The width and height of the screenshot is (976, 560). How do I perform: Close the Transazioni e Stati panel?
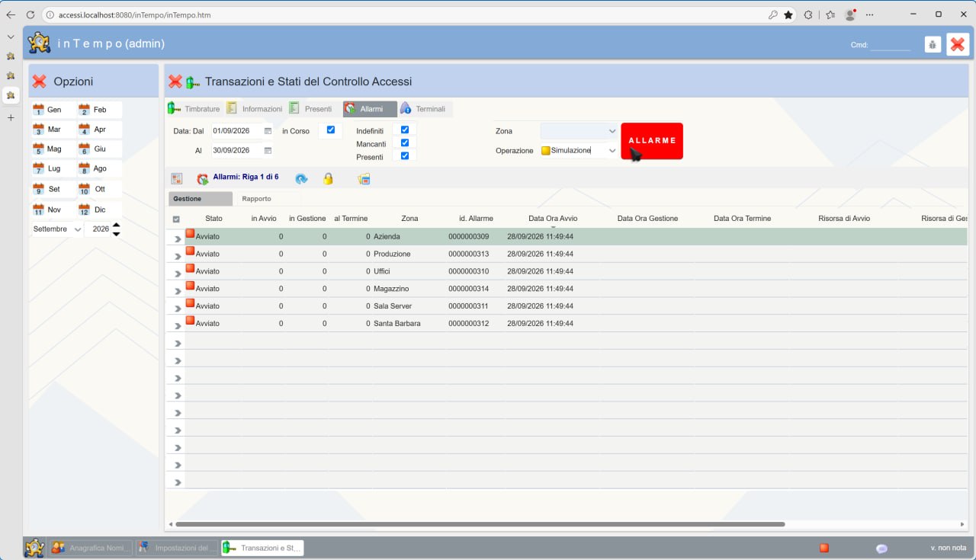point(175,82)
